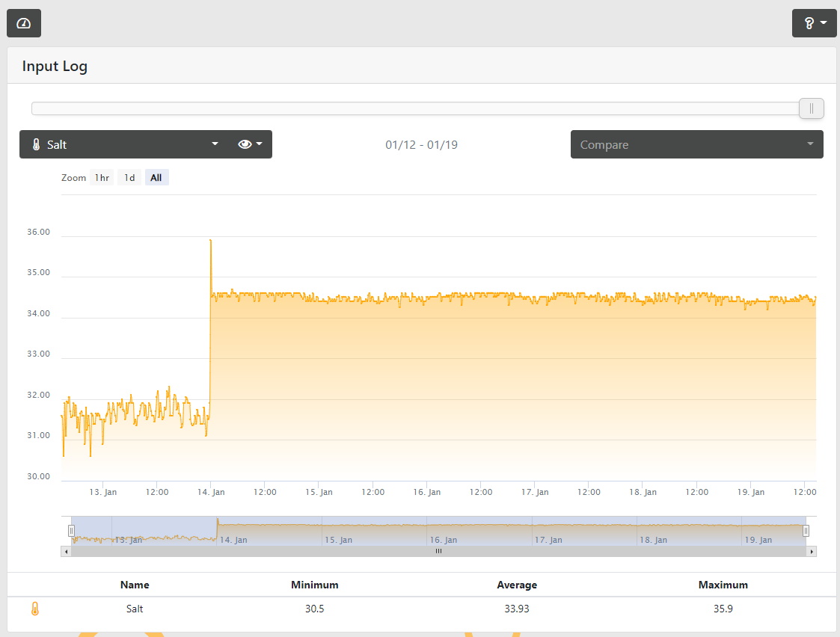840x637 pixels.
Task: Set zoom to 1hr
Action: tap(102, 178)
